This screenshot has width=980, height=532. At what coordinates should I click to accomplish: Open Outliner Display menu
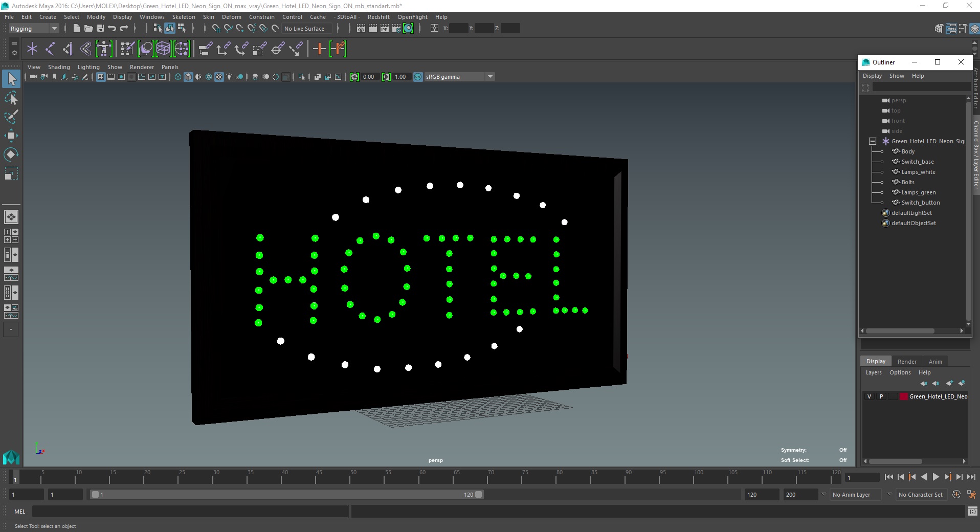[x=872, y=76]
